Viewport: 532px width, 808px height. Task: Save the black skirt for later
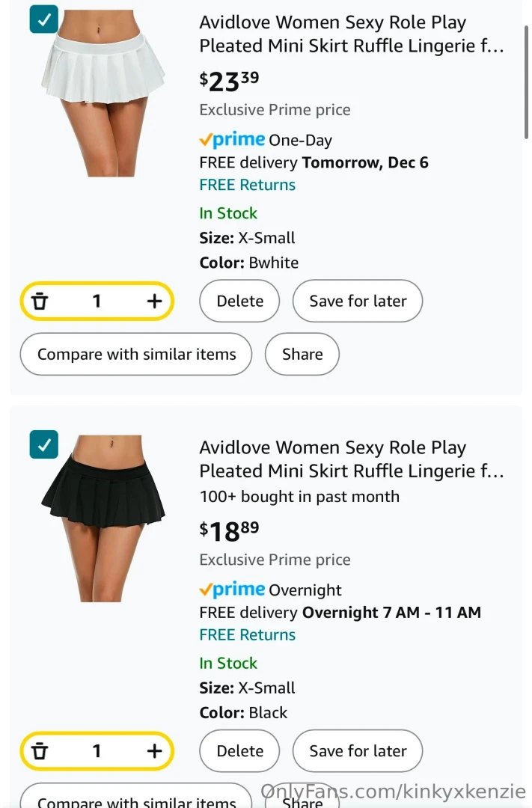[x=357, y=750]
